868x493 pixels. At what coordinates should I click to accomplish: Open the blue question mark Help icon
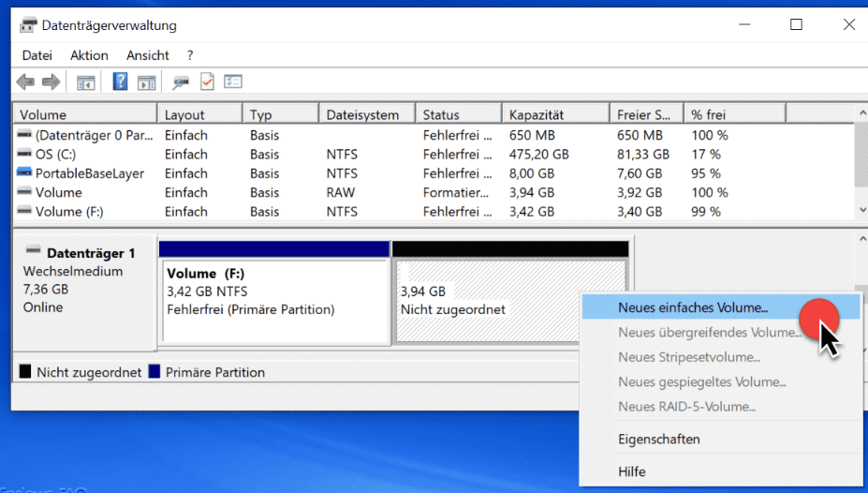[120, 82]
